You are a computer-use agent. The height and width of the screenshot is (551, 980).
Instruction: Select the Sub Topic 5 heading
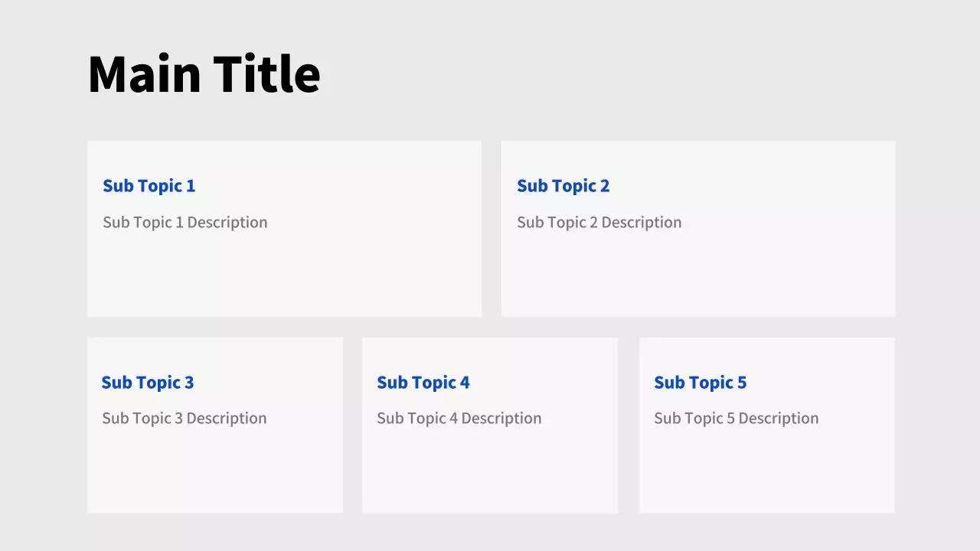pos(701,383)
